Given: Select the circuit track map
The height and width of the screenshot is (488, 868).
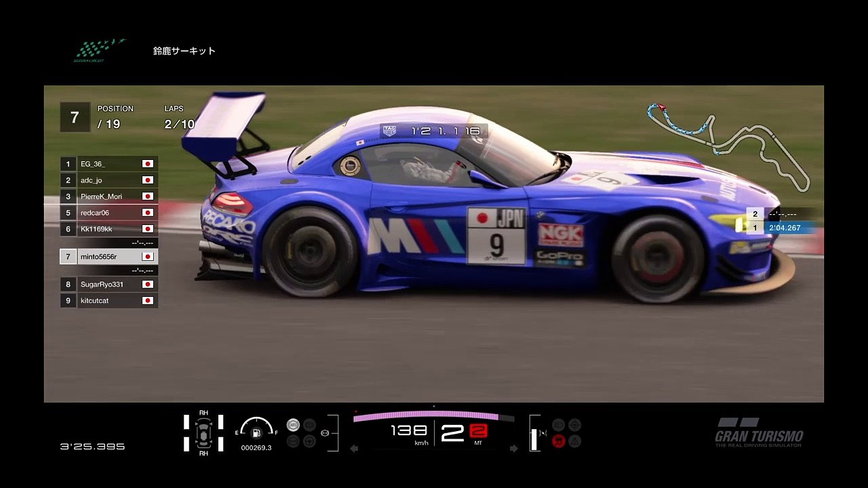Looking at the screenshot, I should [728, 147].
